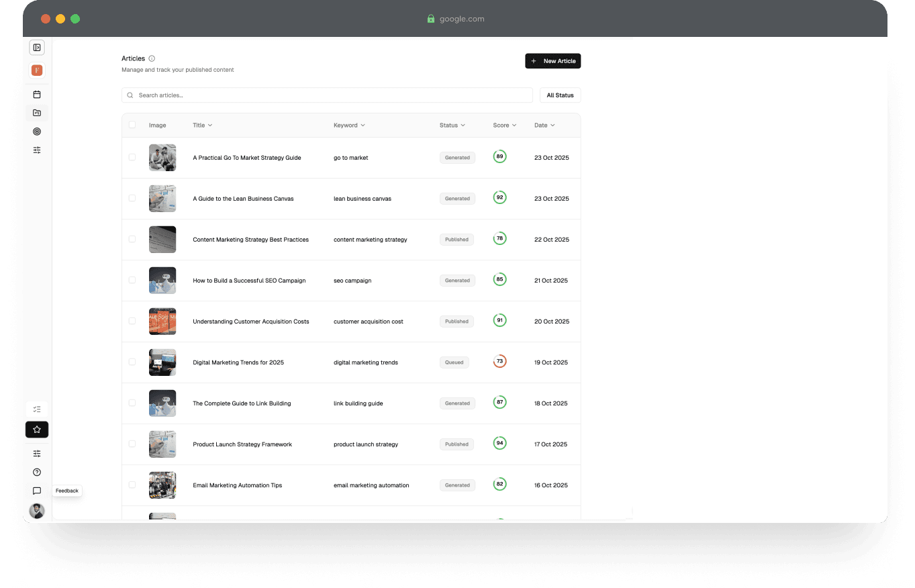Open the Feedback panel

[37, 491]
